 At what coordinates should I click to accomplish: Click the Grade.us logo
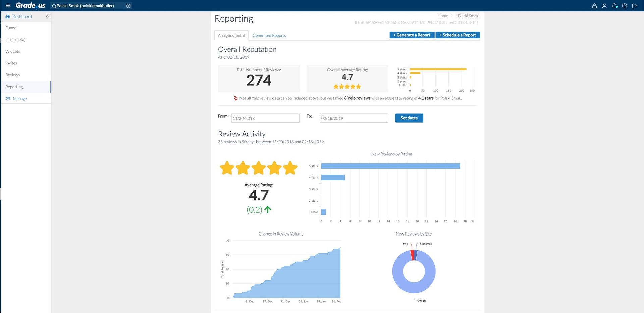30,5
